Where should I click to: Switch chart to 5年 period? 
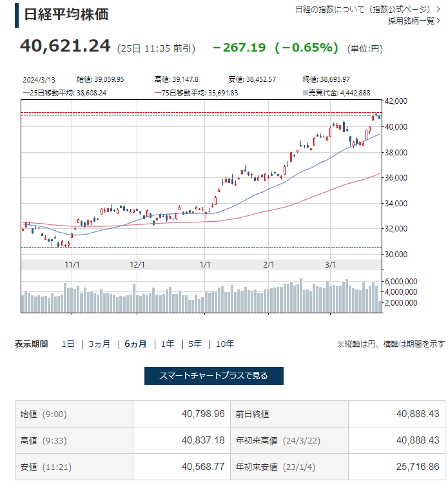tap(195, 344)
